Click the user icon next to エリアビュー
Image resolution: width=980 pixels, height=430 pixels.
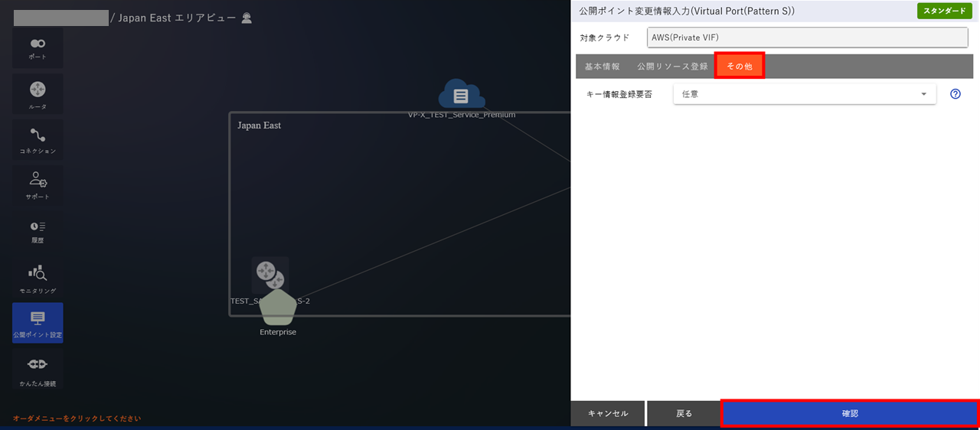tap(247, 18)
